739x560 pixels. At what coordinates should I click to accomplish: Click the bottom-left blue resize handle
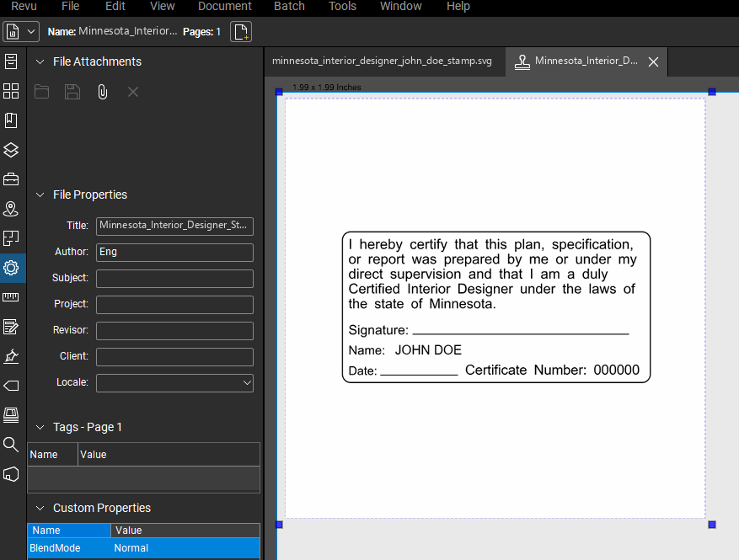pyautogui.click(x=279, y=525)
